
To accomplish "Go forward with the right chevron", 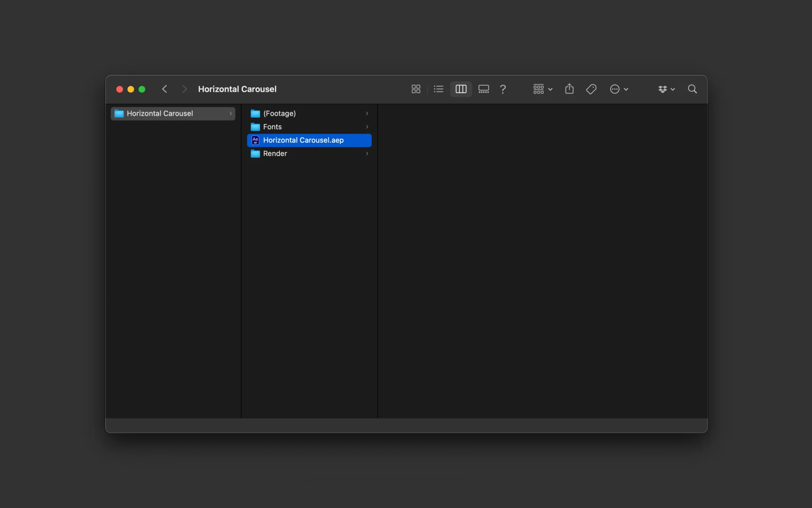I will pos(185,89).
